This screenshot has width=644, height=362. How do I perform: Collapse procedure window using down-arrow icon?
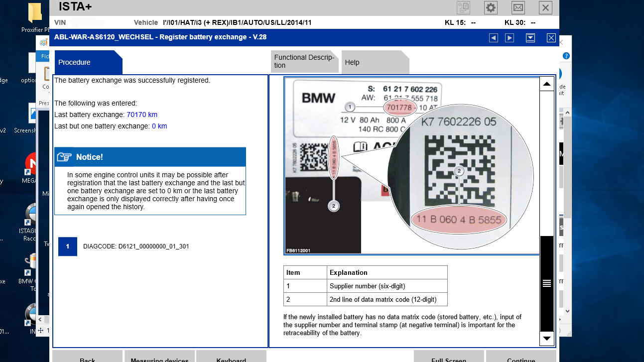(530, 38)
